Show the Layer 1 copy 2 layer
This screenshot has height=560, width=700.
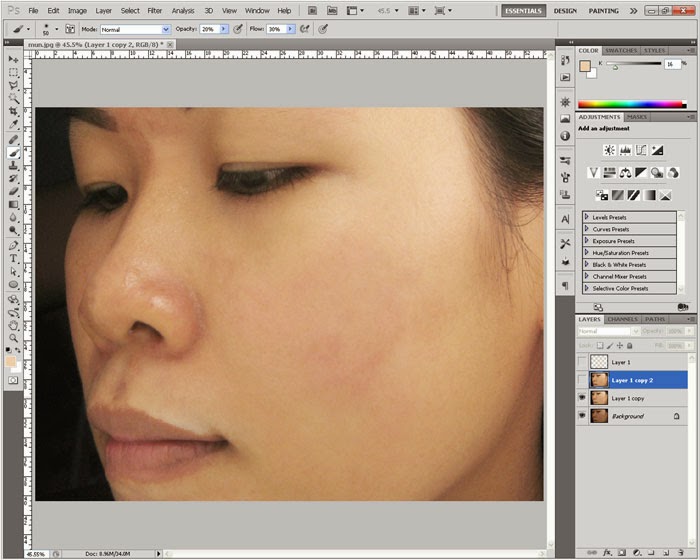pyautogui.click(x=582, y=380)
